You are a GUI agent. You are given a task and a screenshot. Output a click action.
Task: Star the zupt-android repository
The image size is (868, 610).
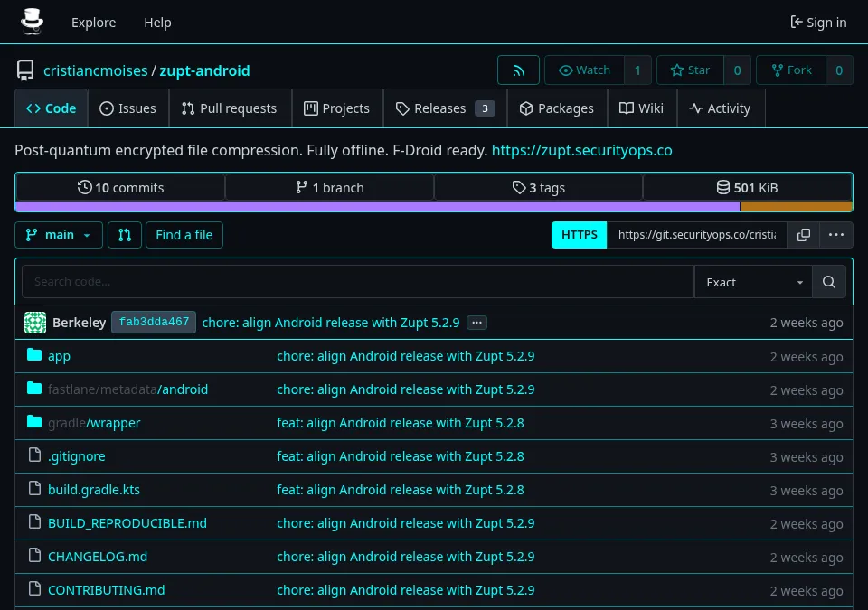coord(690,70)
